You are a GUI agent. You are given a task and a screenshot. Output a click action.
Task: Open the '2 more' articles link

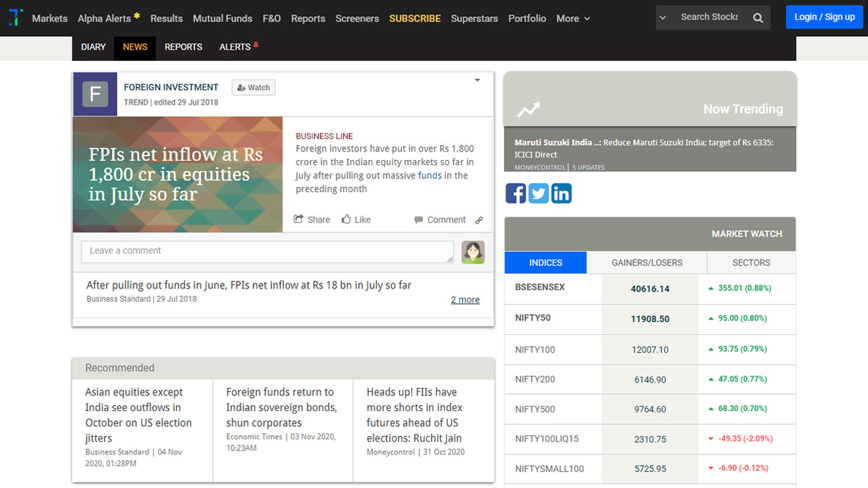click(465, 300)
